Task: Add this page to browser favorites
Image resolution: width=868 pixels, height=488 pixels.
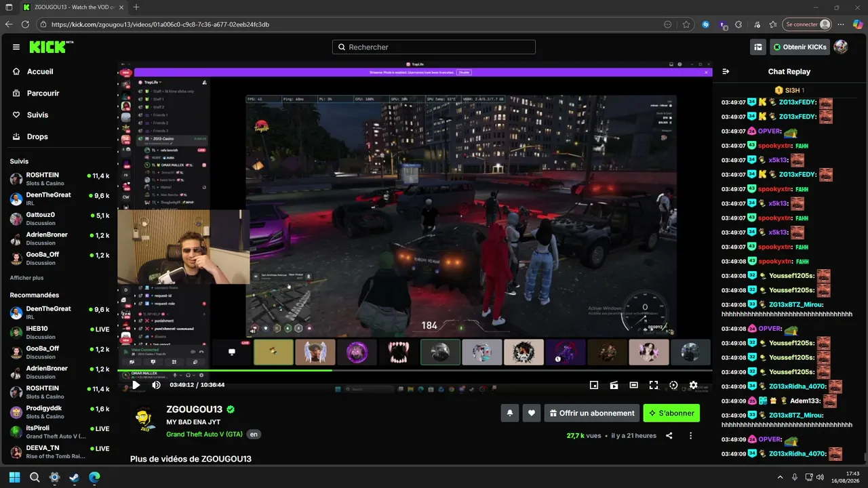Action: pyautogui.click(x=686, y=24)
